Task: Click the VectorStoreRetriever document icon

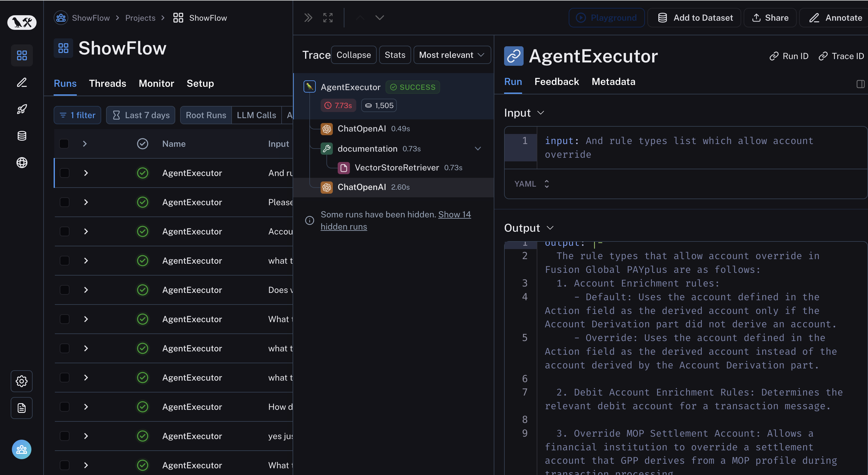Action: (344, 168)
